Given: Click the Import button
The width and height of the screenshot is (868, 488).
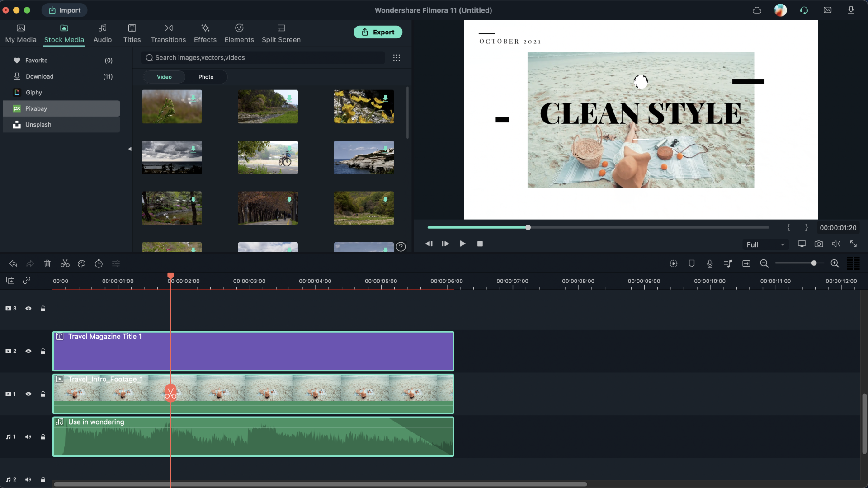Looking at the screenshot, I should point(65,10).
